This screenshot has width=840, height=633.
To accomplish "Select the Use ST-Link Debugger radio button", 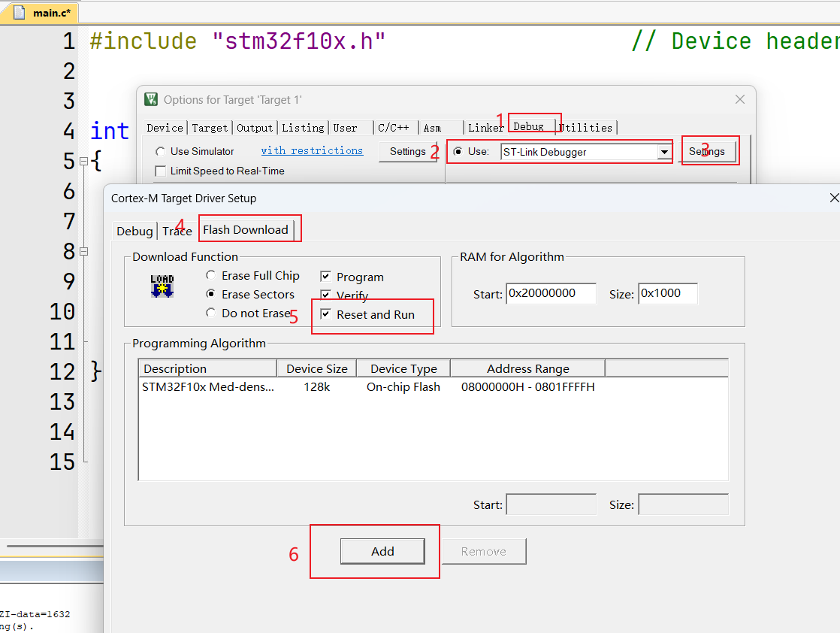I will click(x=458, y=152).
